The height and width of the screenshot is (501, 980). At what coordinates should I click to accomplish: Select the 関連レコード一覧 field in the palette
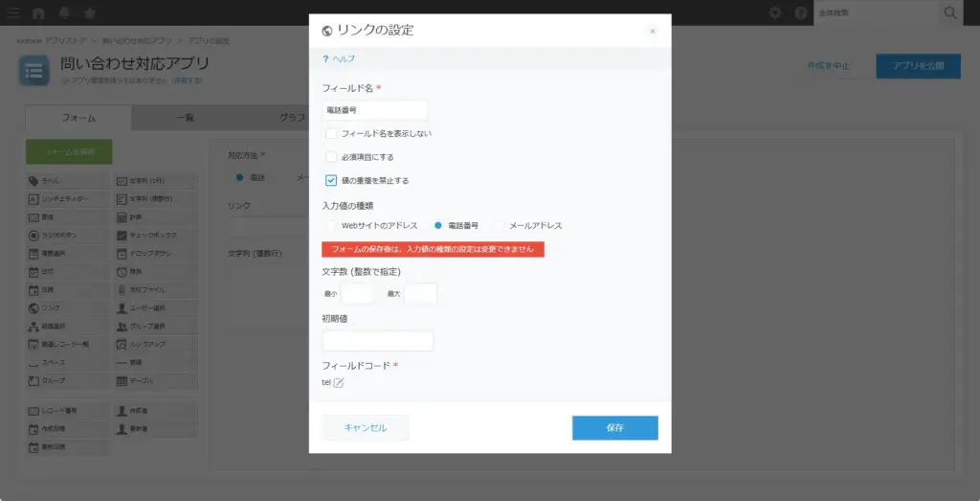tap(68, 344)
